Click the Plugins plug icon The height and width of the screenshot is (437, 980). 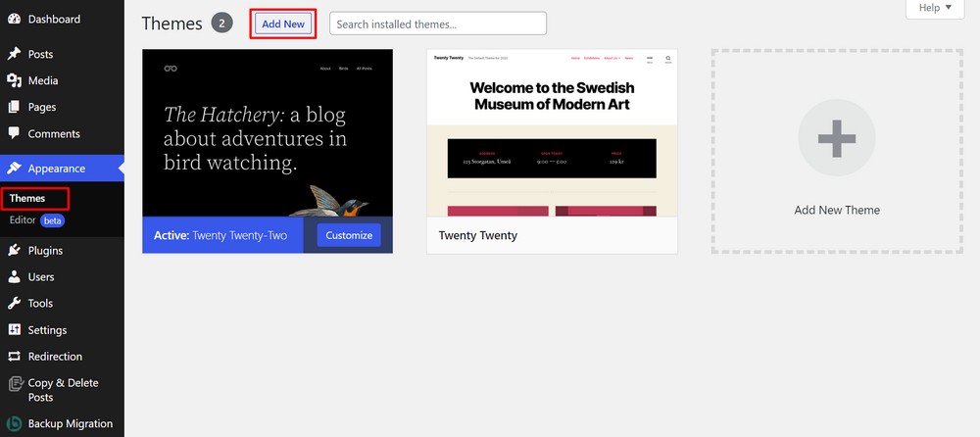coord(14,251)
